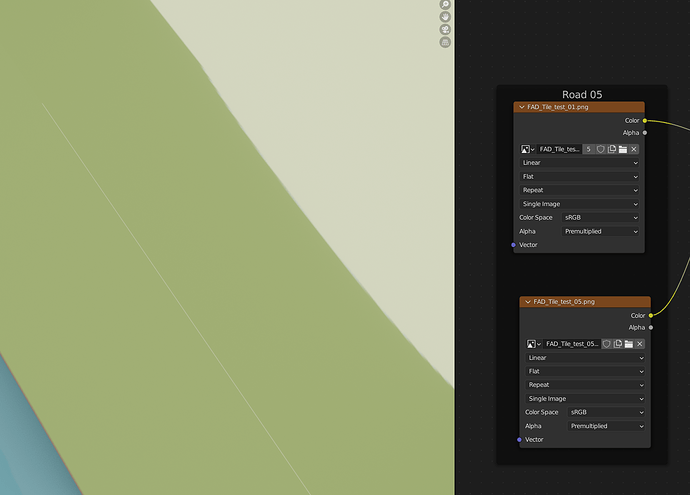
Task: Select the FAD_Tile_test_01.png node header title
Action: tap(558, 107)
